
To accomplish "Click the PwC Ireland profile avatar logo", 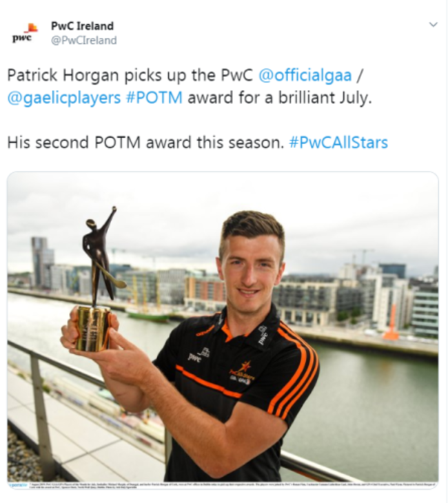I will point(25,32).
